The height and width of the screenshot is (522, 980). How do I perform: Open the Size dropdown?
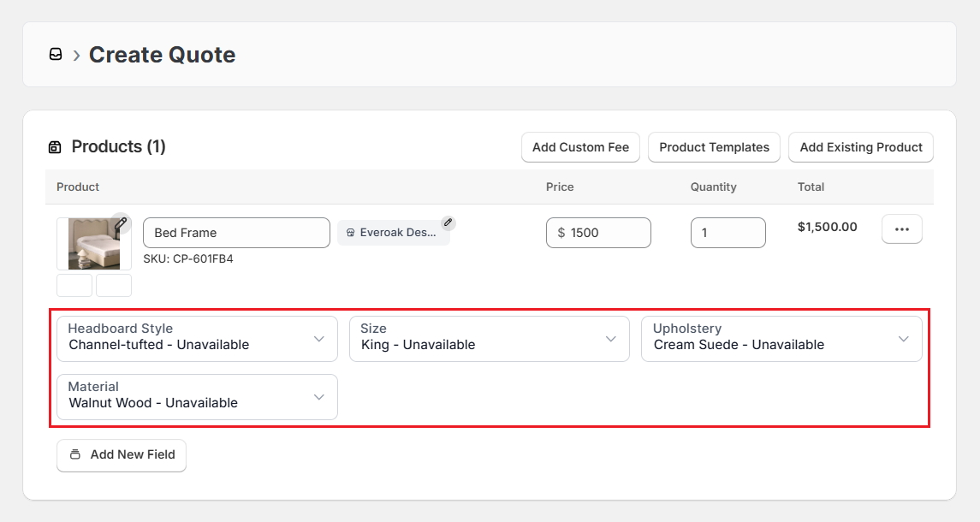(490, 339)
